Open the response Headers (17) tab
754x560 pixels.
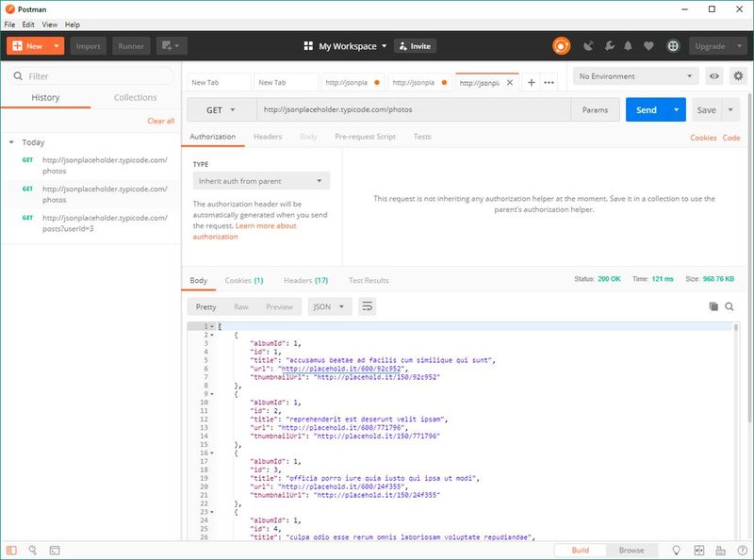click(305, 281)
